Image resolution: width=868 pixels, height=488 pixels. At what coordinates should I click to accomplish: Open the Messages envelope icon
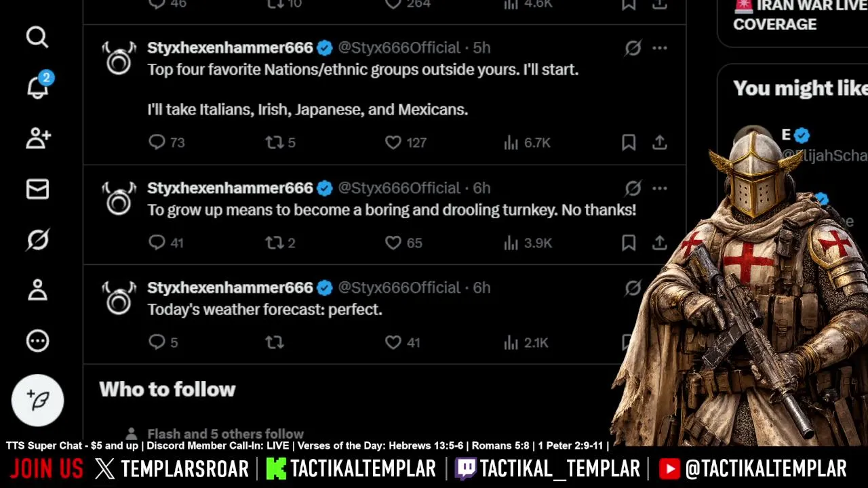[37, 189]
